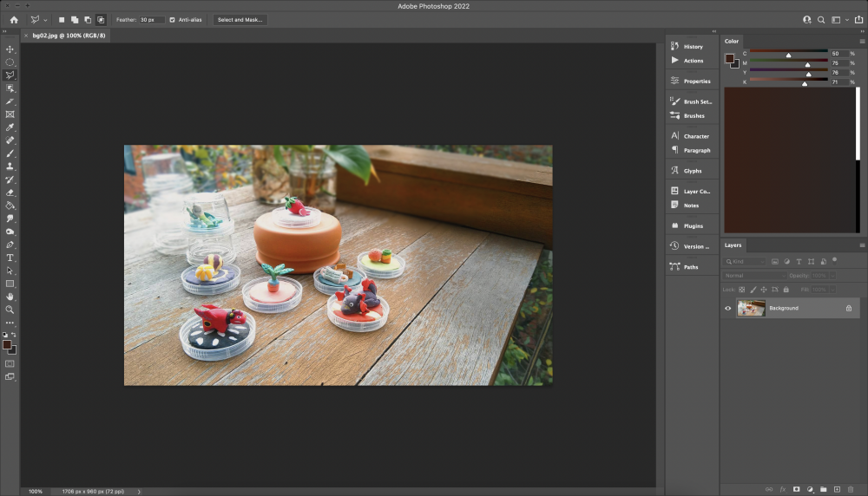
Task: Choose Subtract from selection mode
Action: (x=88, y=20)
